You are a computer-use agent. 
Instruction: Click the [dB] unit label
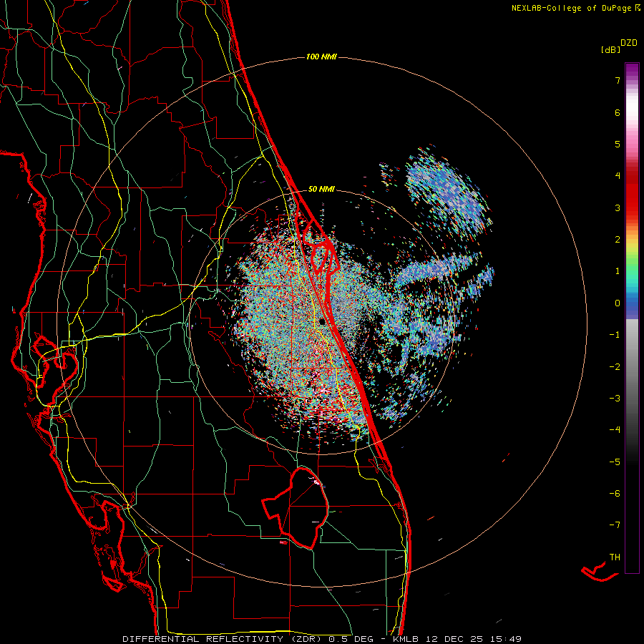(610, 49)
